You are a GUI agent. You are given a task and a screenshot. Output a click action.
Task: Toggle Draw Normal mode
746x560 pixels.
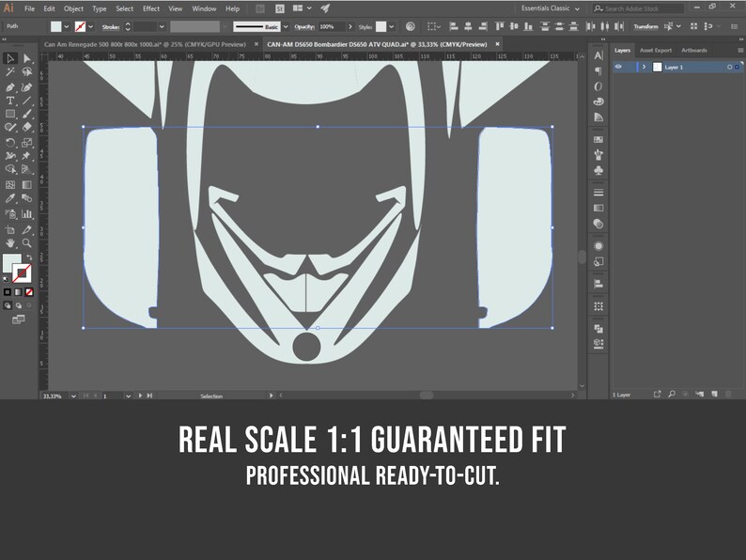coord(8,305)
